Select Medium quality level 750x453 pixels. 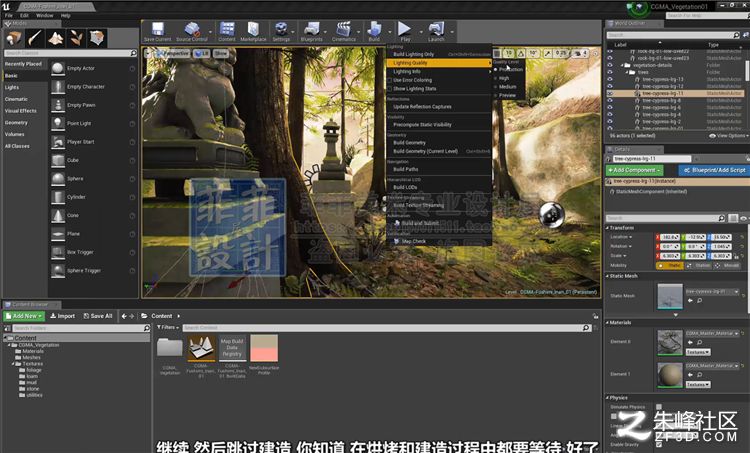[507, 87]
